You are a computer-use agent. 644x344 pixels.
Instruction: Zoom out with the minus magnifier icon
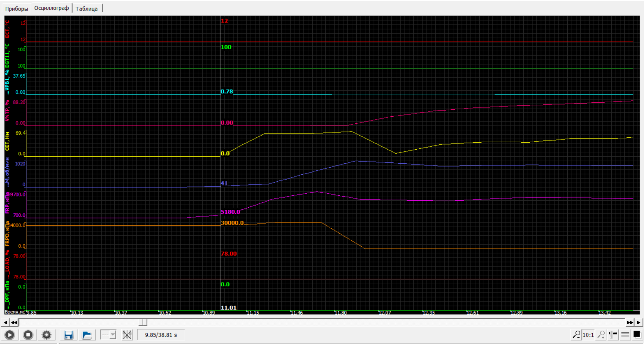coord(576,335)
